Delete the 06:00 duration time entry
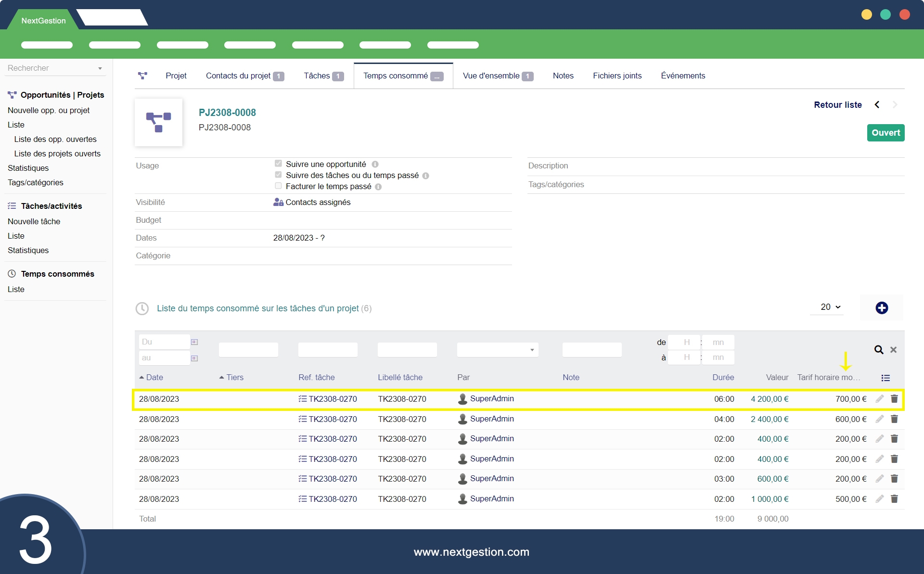Image resolution: width=924 pixels, height=574 pixels. point(894,399)
